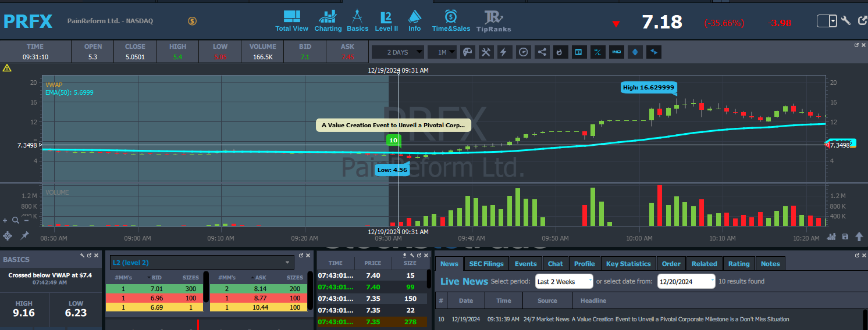Click the Level 2 bid panel scrollbar
868x330 pixels.
coord(206,287)
